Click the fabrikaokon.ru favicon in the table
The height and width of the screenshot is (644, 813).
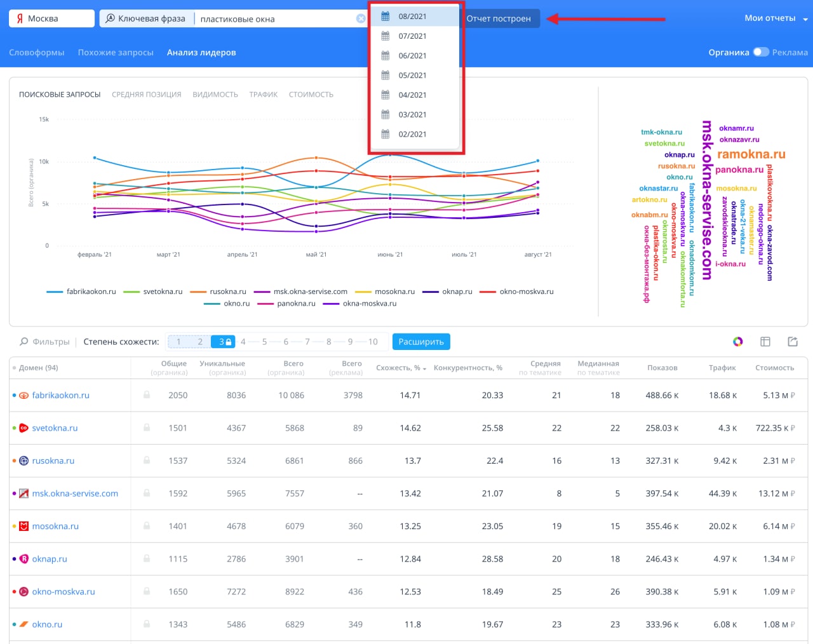pos(24,395)
